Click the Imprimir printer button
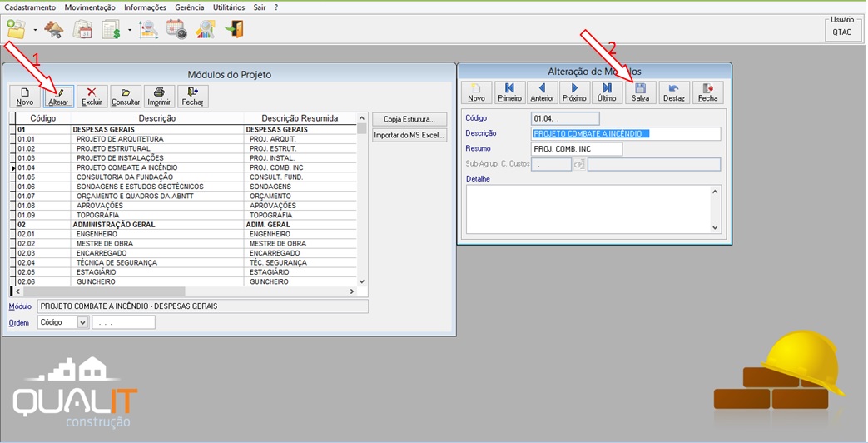The height and width of the screenshot is (443, 868). [x=160, y=97]
